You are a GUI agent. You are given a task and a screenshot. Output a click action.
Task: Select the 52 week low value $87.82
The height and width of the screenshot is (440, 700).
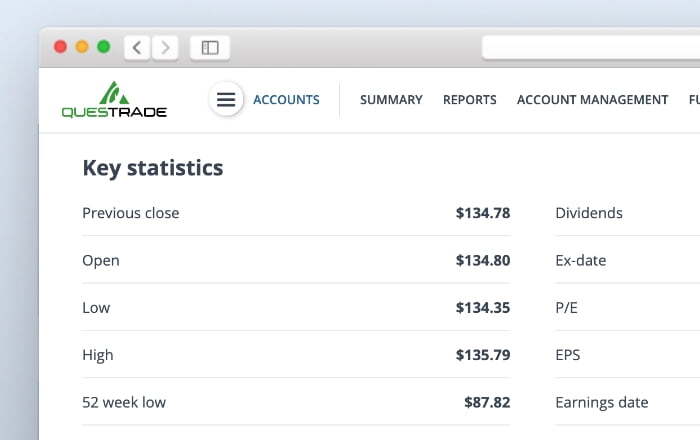pyautogui.click(x=487, y=403)
